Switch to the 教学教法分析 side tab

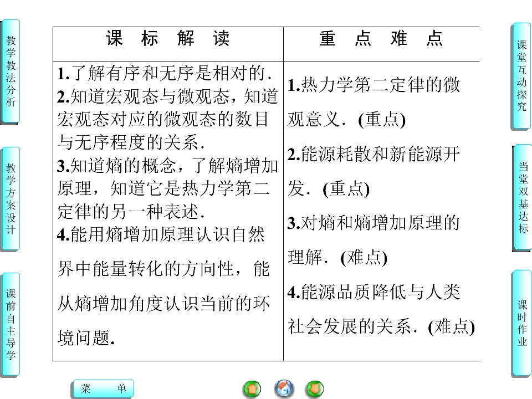(11, 71)
